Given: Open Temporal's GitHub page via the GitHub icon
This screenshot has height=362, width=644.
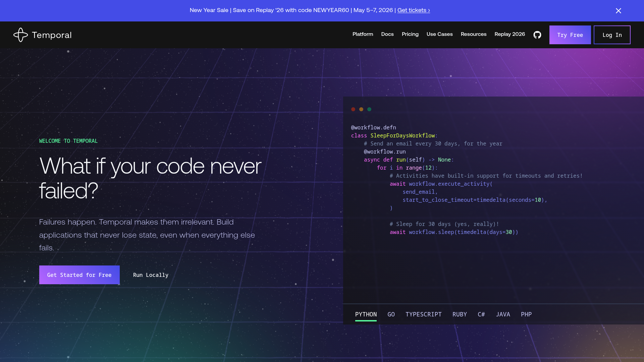Looking at the screenshot, I should pos(537,35).
